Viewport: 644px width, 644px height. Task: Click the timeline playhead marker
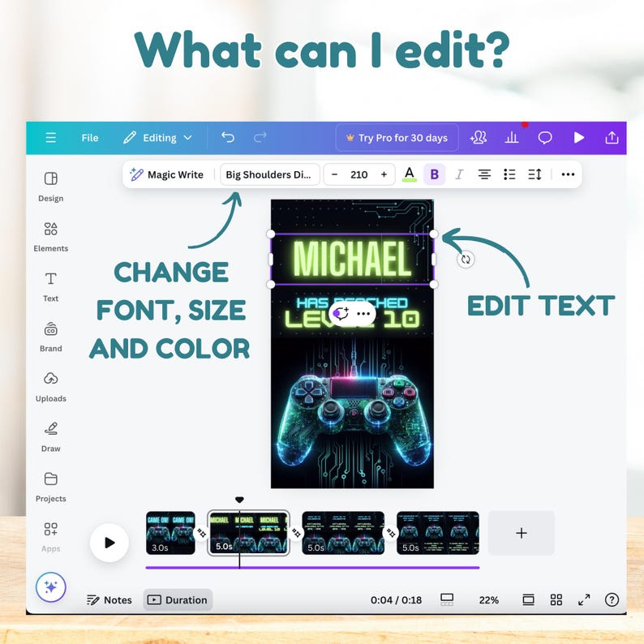239,500
